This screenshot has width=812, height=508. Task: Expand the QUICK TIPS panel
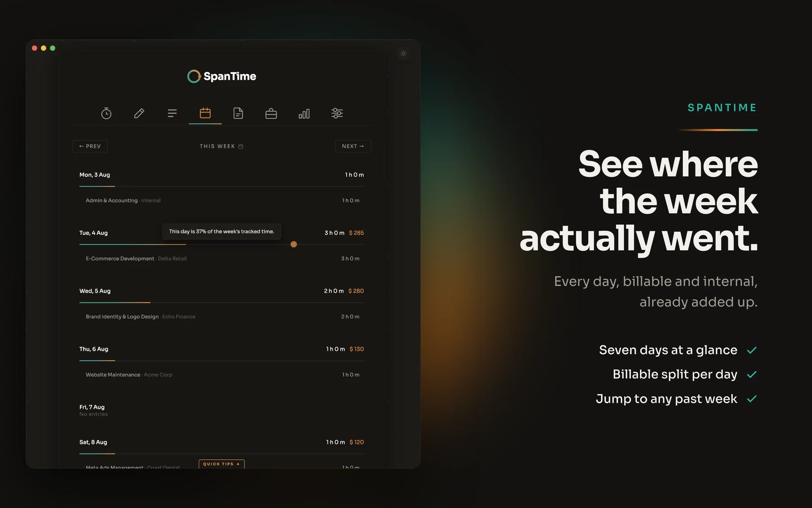[221, 464]
